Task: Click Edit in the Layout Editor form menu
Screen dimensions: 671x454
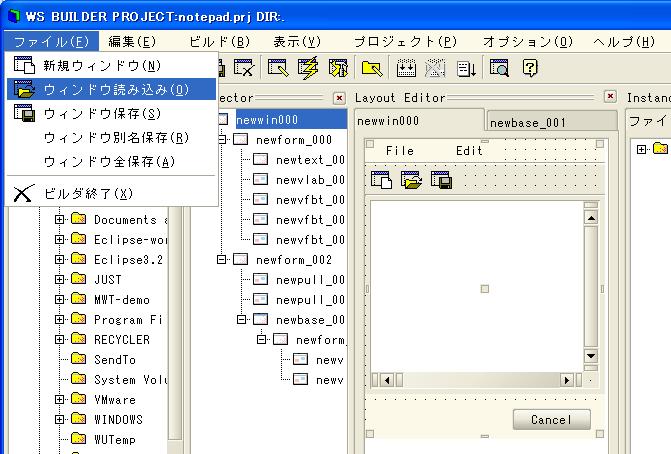Action: click(x=469, y=151)
